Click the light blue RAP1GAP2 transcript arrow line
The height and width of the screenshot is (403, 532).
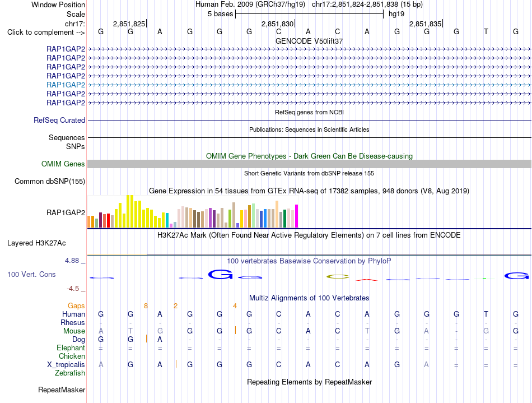309,85
